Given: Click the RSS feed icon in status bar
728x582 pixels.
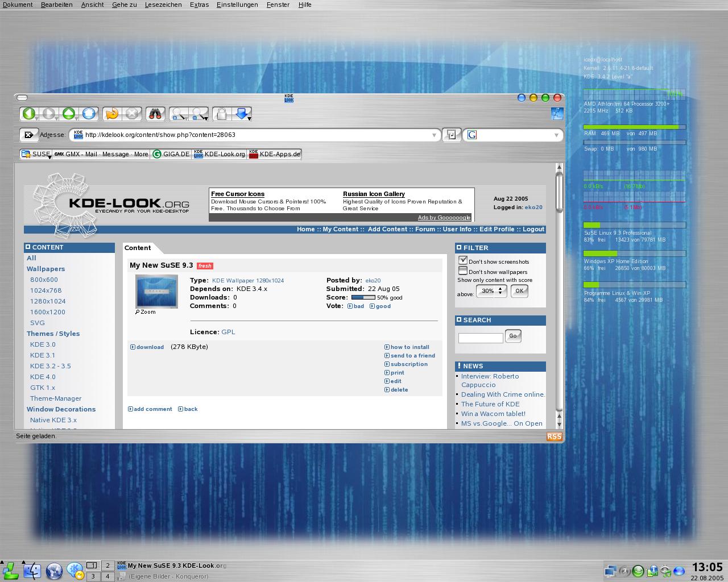Looking at the screenshot, I should pos(554,436).
